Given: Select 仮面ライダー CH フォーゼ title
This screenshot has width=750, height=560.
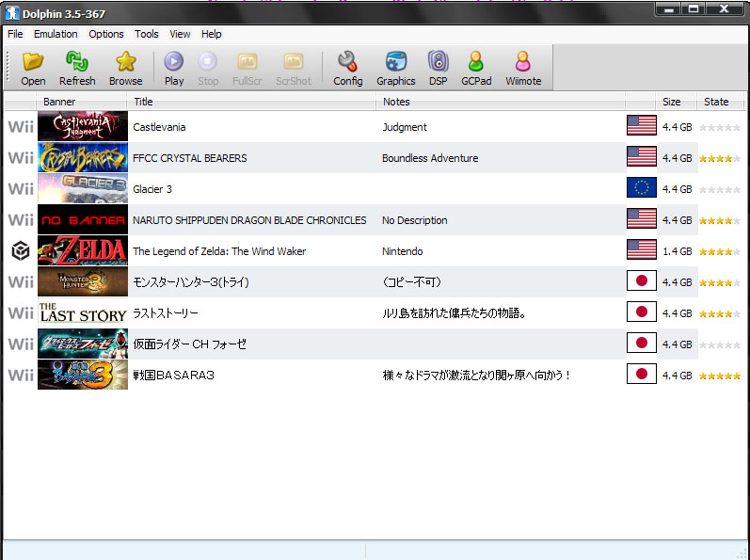Looking at the screenshot, I should click(x=189, y=344).
